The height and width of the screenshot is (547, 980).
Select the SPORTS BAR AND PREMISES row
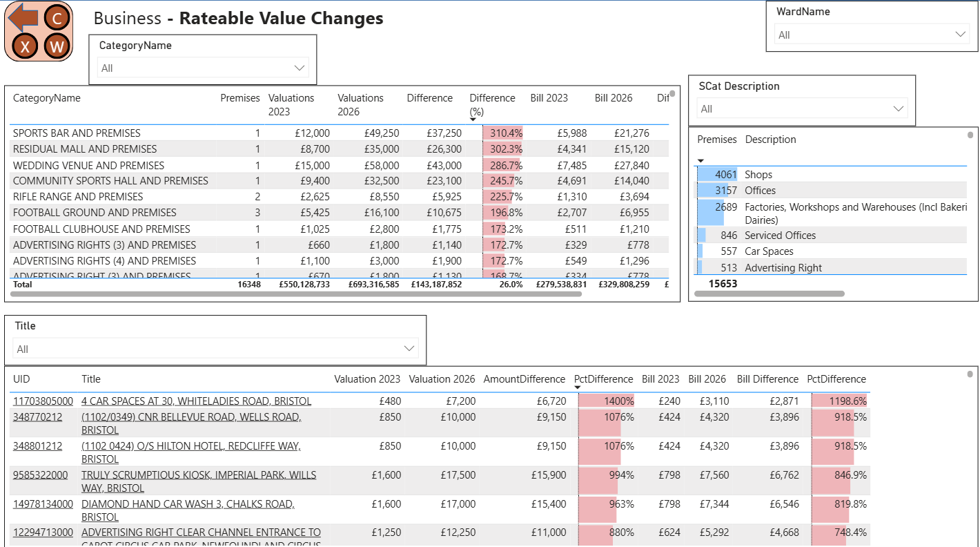[x=77, y=133]
